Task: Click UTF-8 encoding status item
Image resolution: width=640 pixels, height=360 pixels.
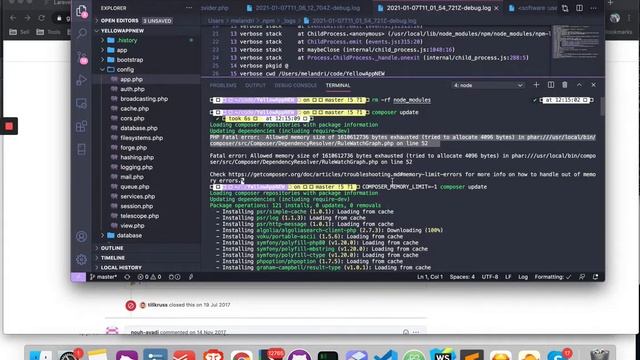Action: 489,277
